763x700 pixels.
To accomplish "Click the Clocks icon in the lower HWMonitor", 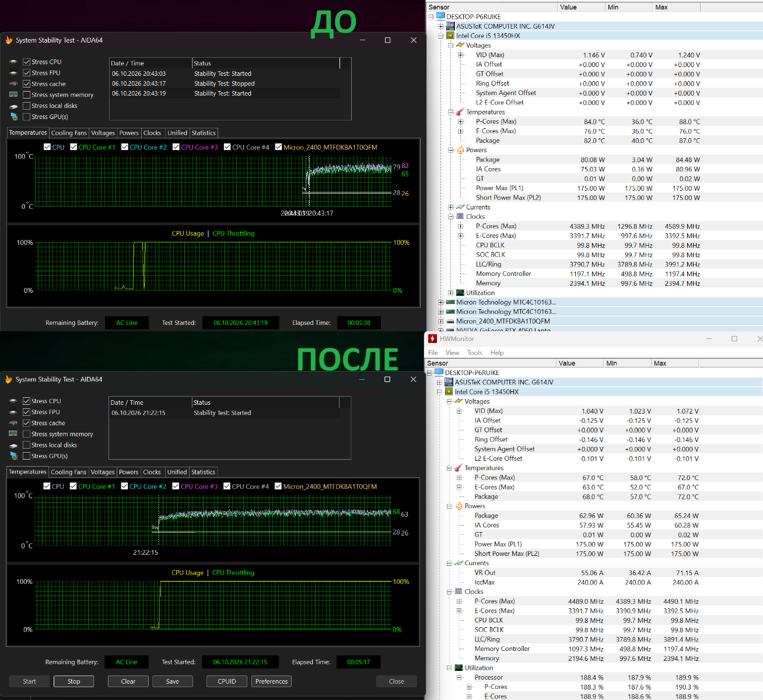I will click(x=459, y=591).
